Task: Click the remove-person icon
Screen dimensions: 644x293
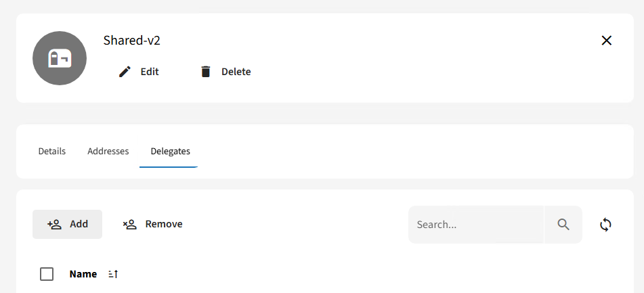Action: click(x=130, y=224)
